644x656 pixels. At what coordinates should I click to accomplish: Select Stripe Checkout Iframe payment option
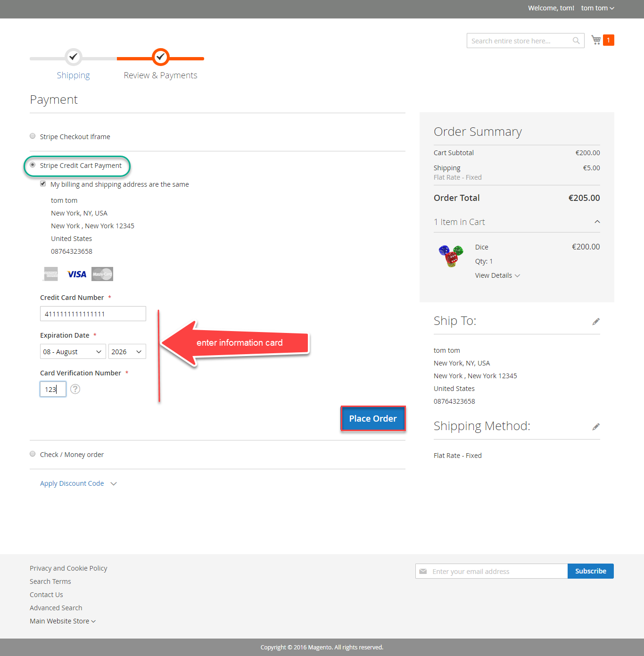33,136
